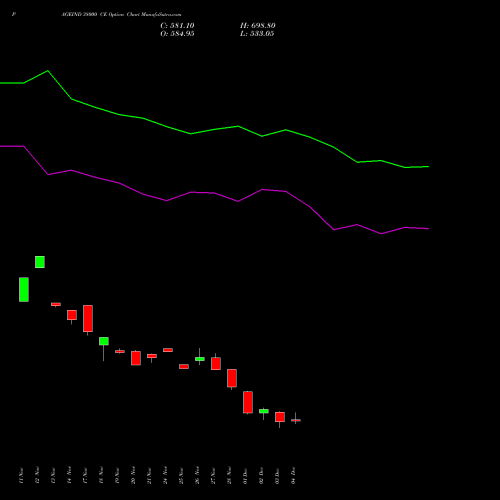Viewport: 500px width, 500px height.
Task: Click the 01 Dec date axis label
Action: (245, 475)
